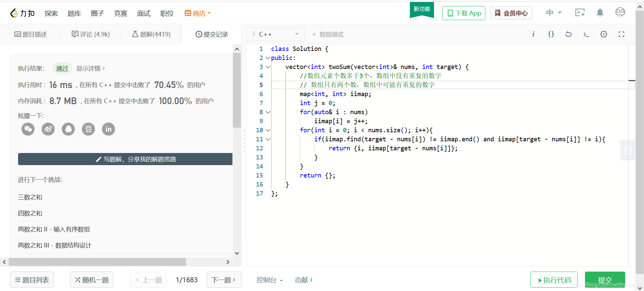644x291 pixels.
Task: Open the side notes panel icon
Action: [x=628, y=150]
